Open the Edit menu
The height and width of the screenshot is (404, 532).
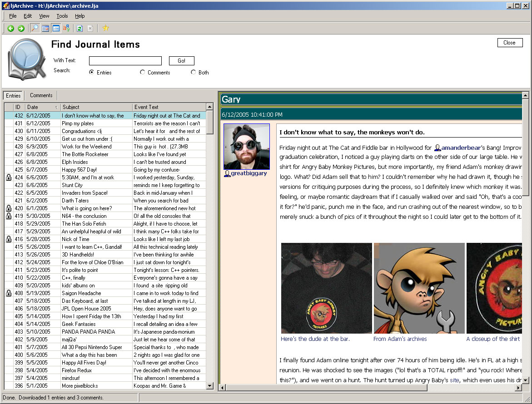(x=28, y=16)
